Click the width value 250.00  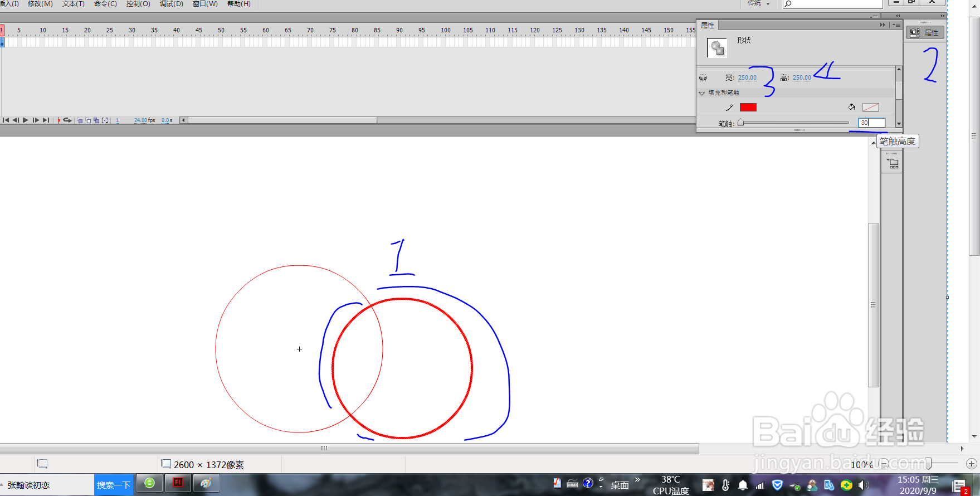[747, 78]
